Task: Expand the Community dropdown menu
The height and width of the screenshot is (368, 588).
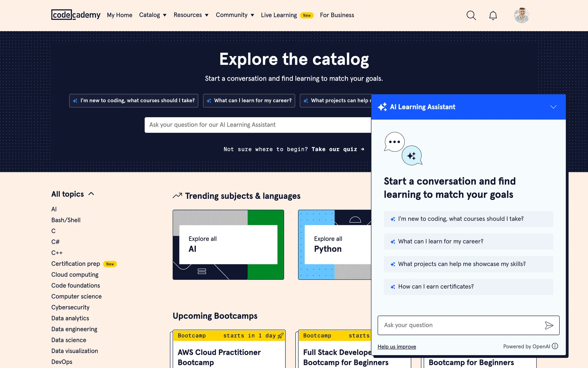Action: (235, 15)
